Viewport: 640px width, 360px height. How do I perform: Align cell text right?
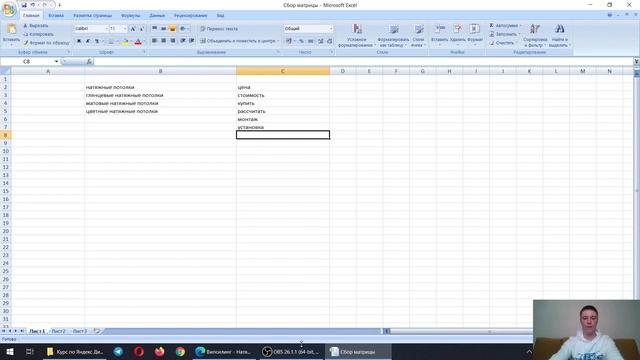click(173, 41)
